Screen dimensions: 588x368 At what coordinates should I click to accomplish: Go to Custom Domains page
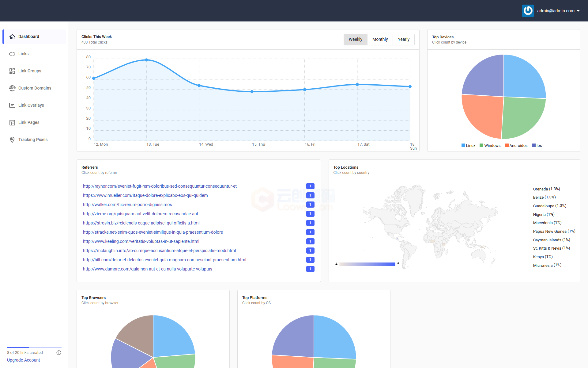(x=34, y=88)
